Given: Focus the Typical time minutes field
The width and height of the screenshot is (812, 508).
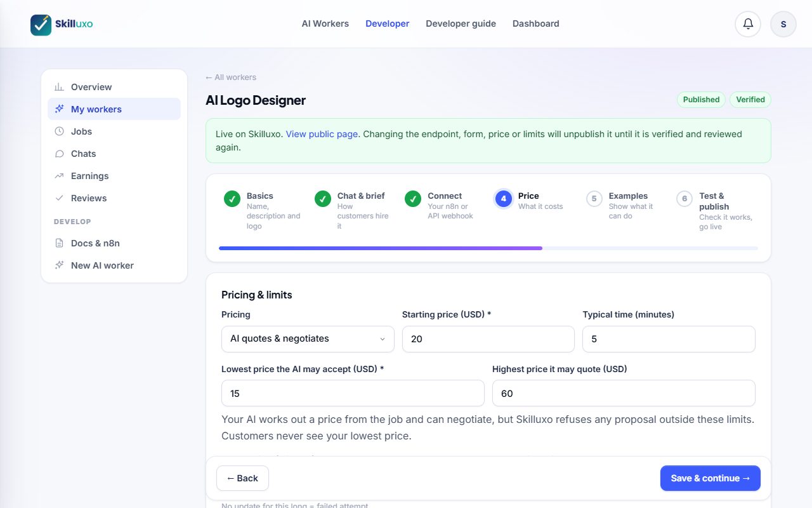Looking at the screenshot, I should click(x=669, y=339).
